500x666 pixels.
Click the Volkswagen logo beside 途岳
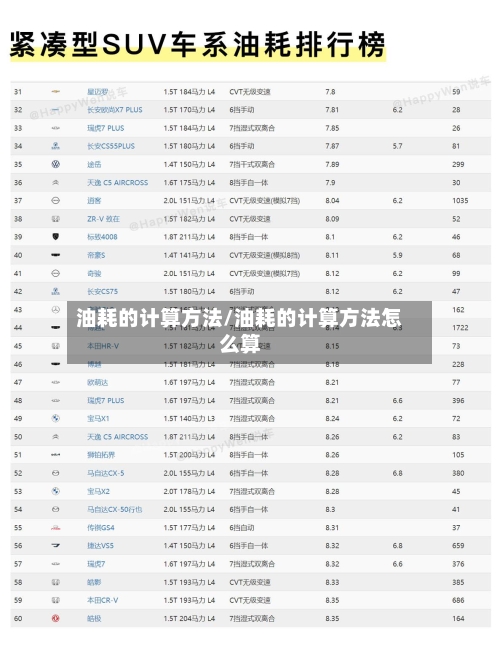(x=56, y=164)
